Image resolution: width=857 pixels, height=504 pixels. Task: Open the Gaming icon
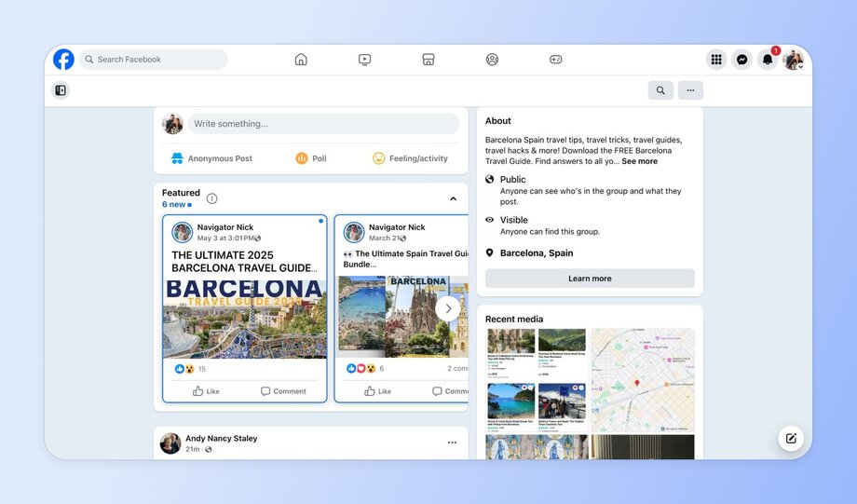pos(556,59)
